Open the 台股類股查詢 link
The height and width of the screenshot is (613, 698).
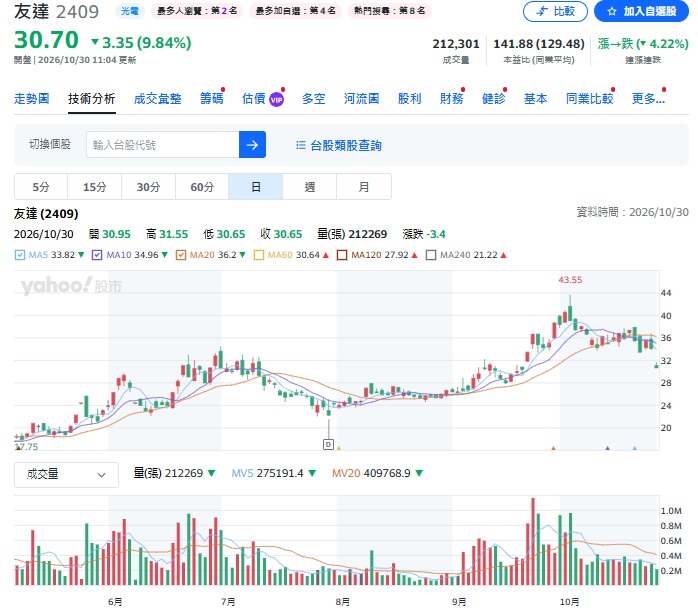click(x=345, y=145)
